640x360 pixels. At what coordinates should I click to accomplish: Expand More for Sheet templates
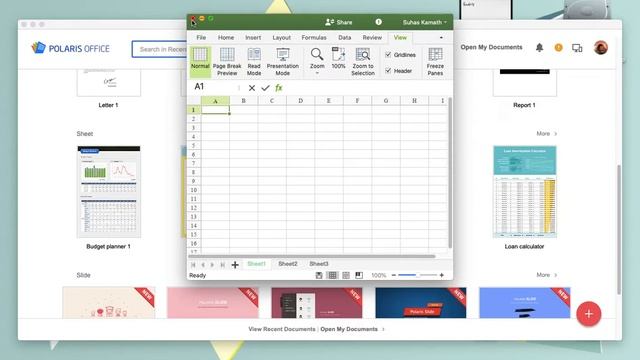547,133
